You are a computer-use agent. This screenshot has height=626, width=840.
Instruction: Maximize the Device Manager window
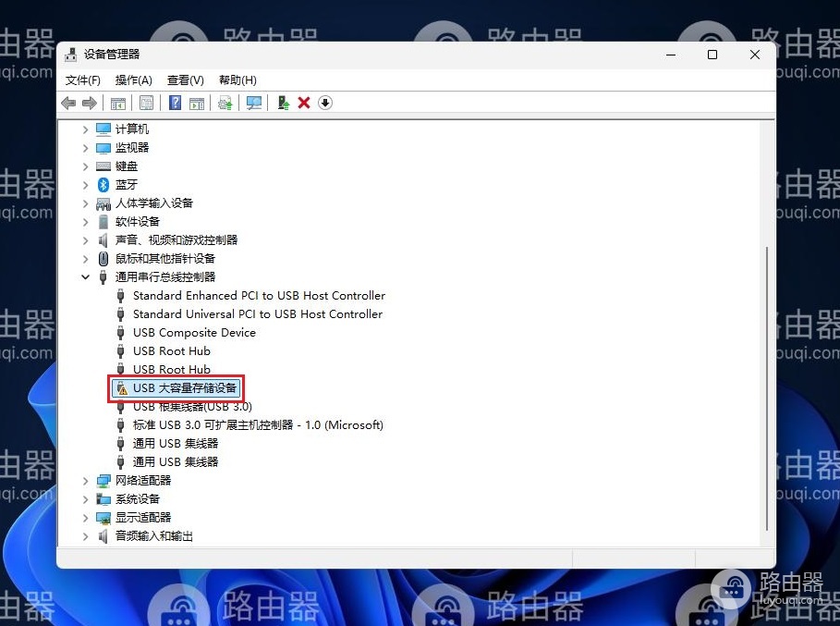712,55
